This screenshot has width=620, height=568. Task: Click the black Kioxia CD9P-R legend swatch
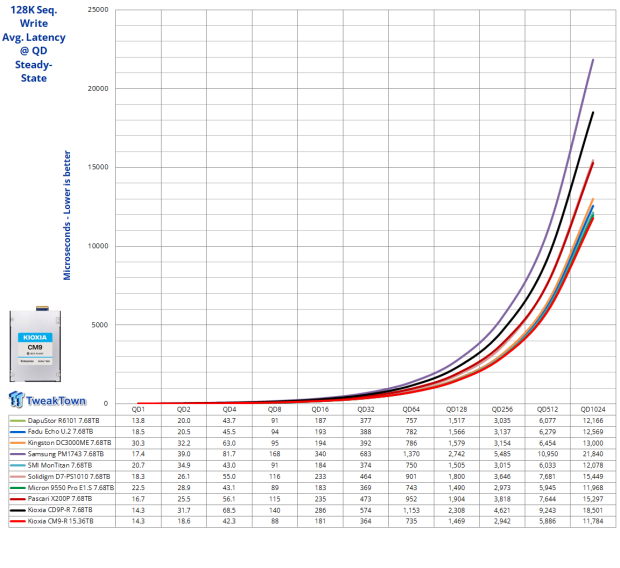pos(17,511)
